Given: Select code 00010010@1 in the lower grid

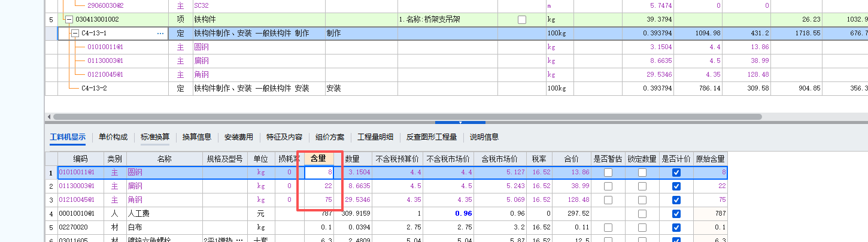Looking at the screenshot, I should 81,214.
